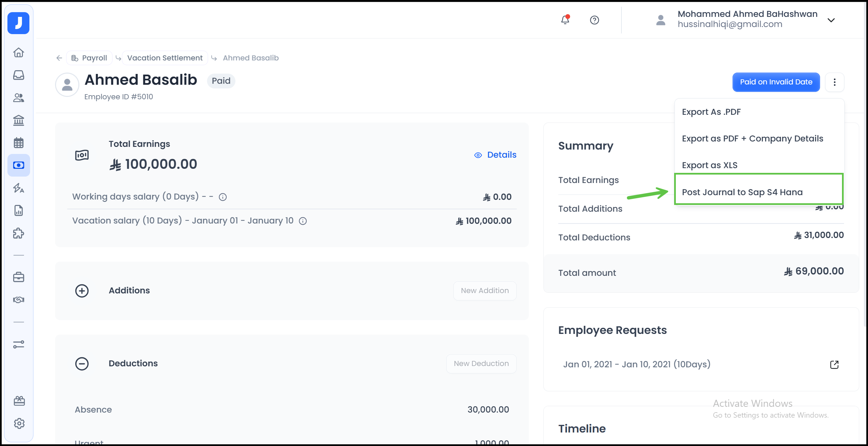Image resolution: width=868 pixels, height=446 pixels.
Task: Click the New Deduction button
Action: pyautogui.click(x=481, y=364)
